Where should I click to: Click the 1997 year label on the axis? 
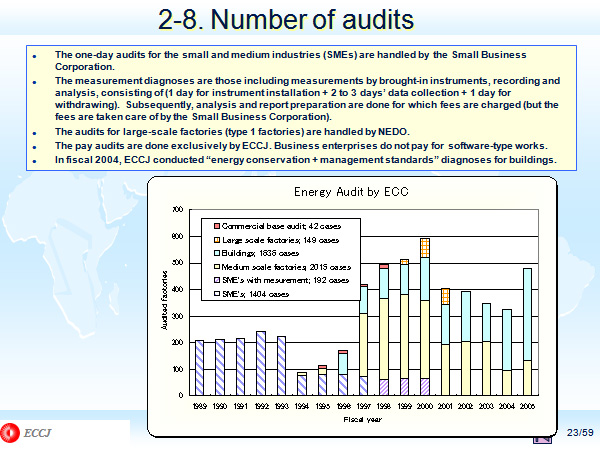click(x=364, y=406)
